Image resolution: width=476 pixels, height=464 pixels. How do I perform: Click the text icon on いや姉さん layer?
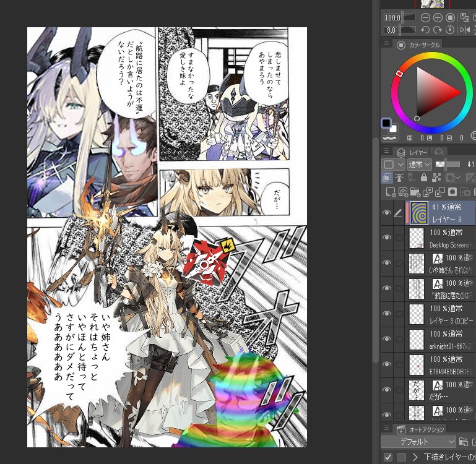click(438, 259)
